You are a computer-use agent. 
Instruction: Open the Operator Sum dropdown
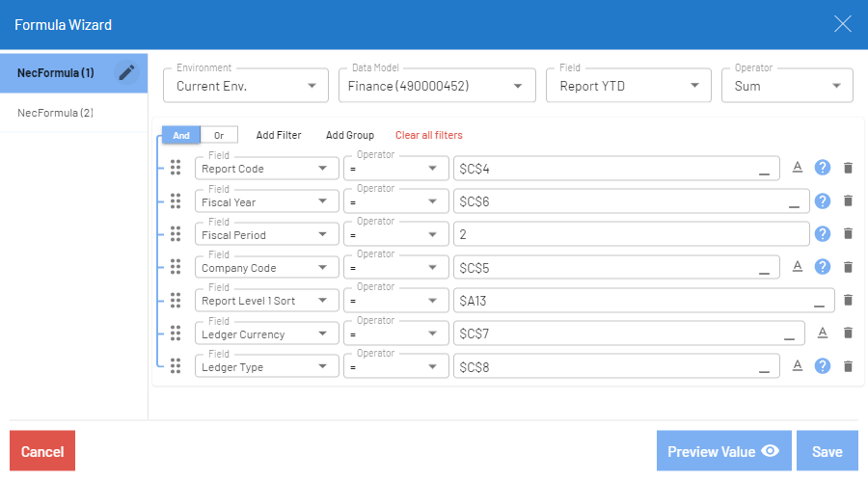point(787,86)
